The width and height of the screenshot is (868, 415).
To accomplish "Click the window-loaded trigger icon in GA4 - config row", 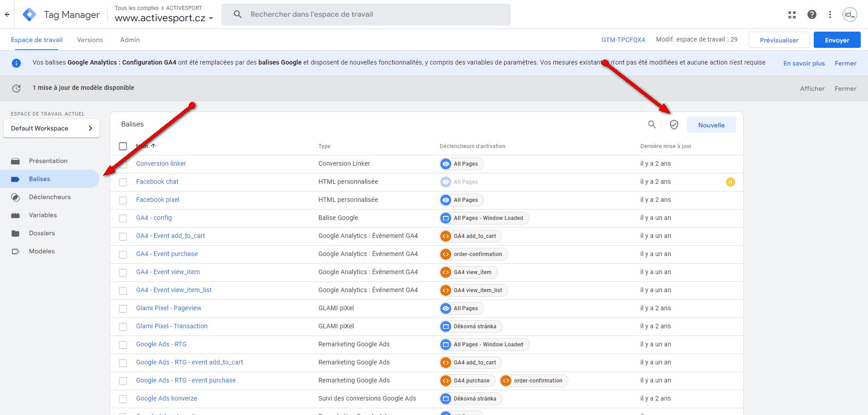I will click(x=446, y=218).
